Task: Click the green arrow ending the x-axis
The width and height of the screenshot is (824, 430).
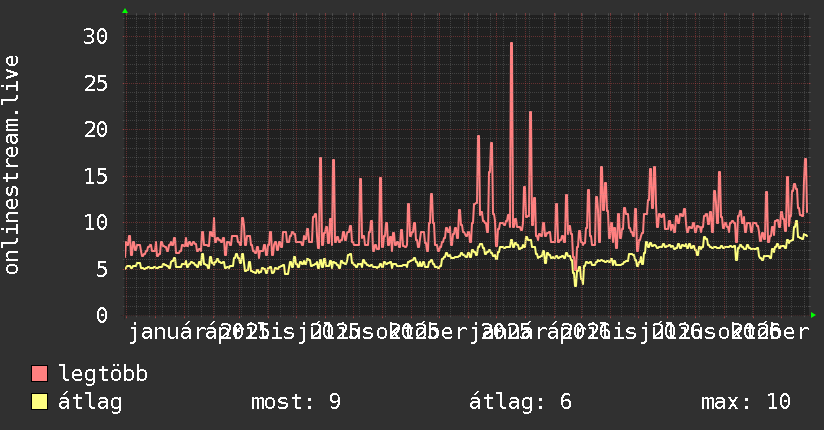Action: 813,315
